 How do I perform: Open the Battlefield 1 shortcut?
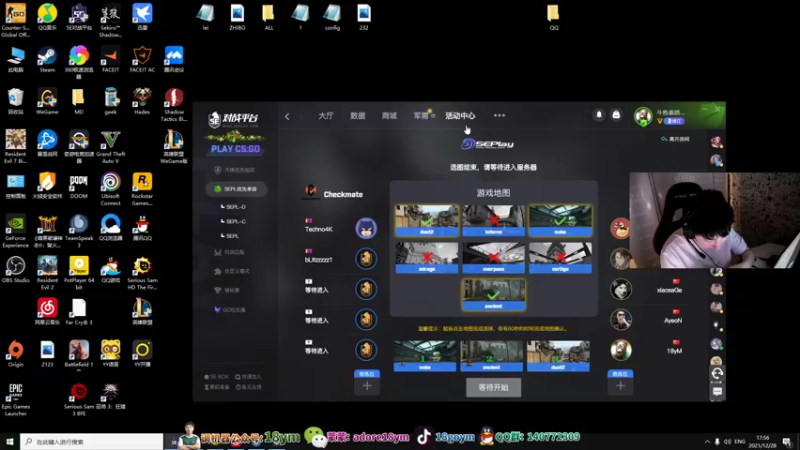coord(79,354)
